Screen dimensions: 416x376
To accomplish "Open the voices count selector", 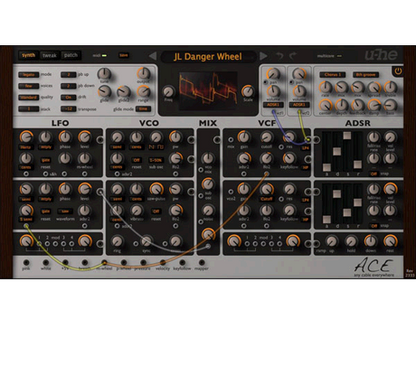I will pos(29,86).
